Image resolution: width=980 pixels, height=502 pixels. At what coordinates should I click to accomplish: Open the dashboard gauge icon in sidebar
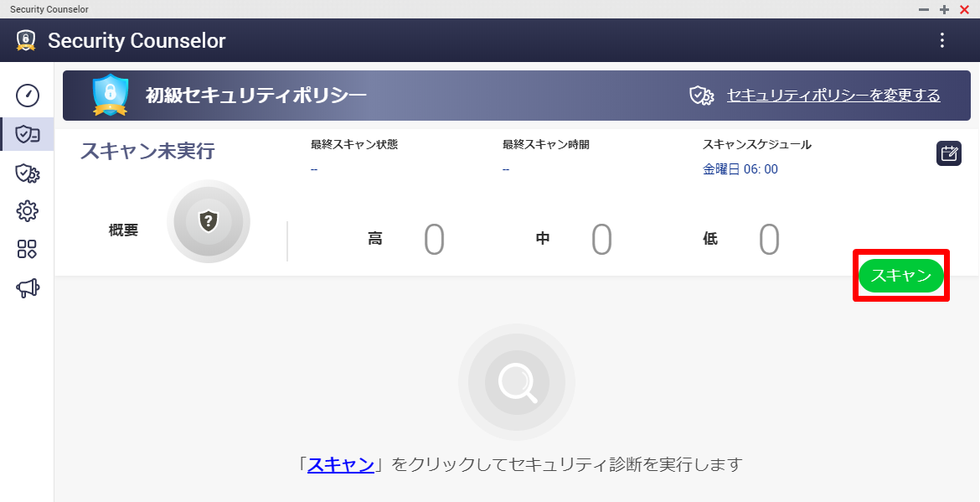[x=28, y=96]
